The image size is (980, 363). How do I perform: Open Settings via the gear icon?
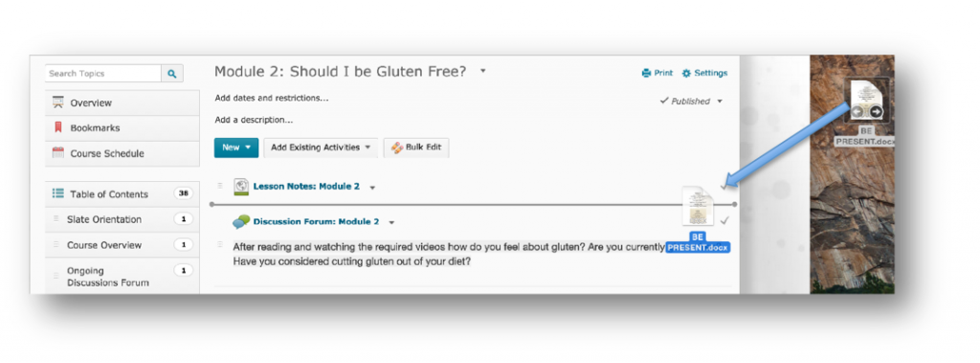click(686, 73)
